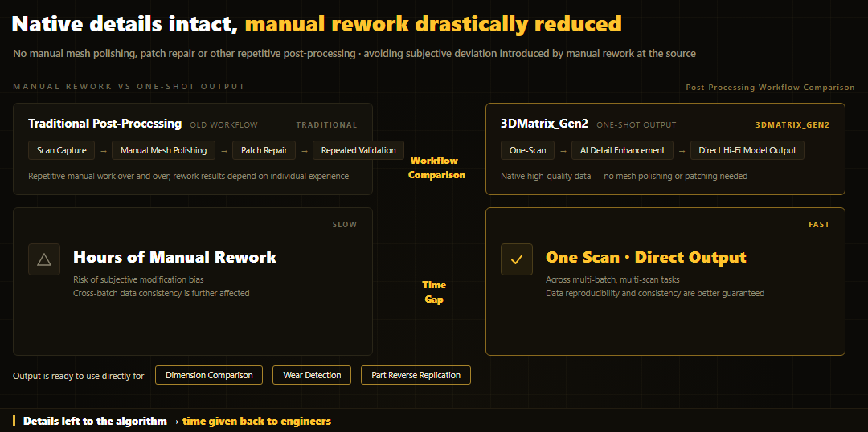Viewport: 868px width, 432px height.
Task: Open the Part Reverse Replication tag
Action: [416, 375]
